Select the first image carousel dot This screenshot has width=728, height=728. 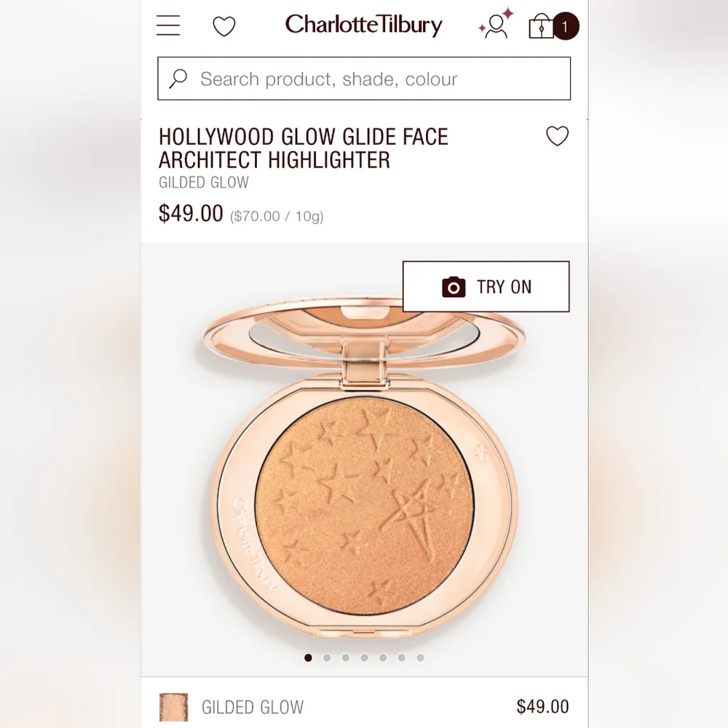click(308, 657)
